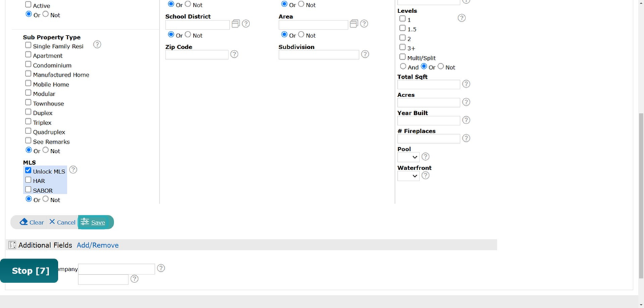Viewport: 644px width, 308px height.
Task: Check the 3+ levels checkbox
Action: pyautogui.click(x=402, y=47)
